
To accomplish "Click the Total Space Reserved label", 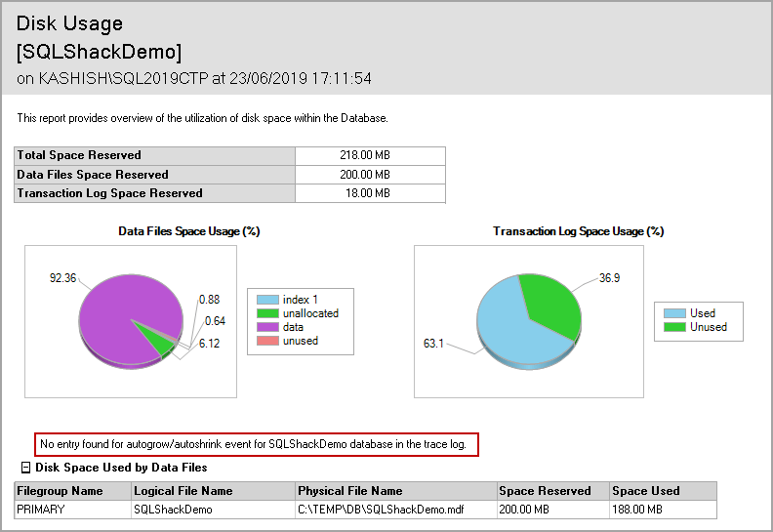I will point(79,155).
